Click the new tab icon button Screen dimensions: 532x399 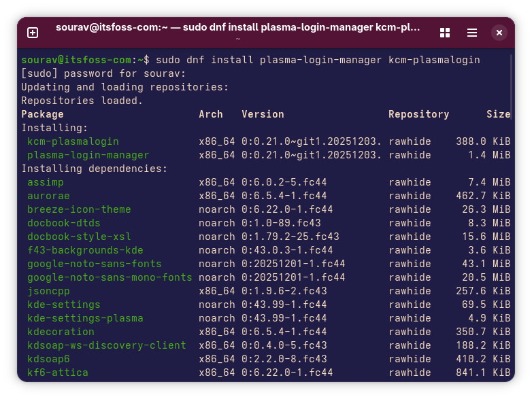pos(33,33)
